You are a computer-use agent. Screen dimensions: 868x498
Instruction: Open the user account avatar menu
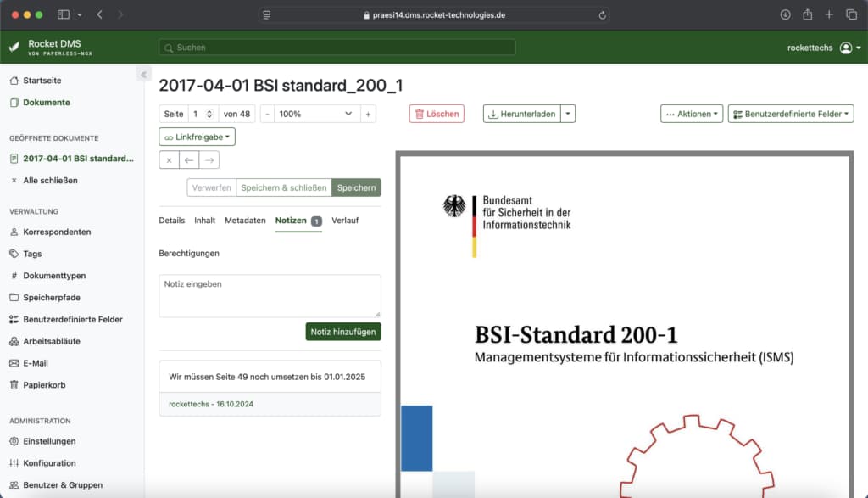pos(849,48)
